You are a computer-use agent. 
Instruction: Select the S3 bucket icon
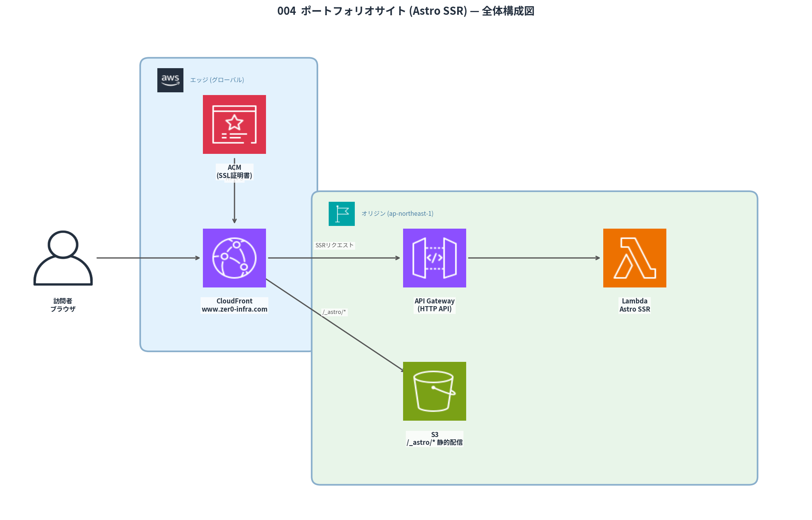tap(434, 391)
